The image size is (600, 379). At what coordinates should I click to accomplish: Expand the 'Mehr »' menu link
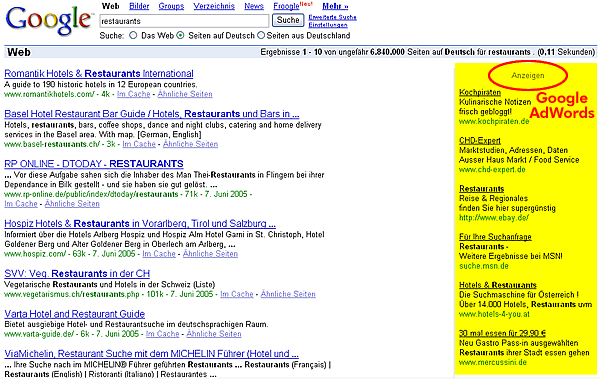pos(335,6)
